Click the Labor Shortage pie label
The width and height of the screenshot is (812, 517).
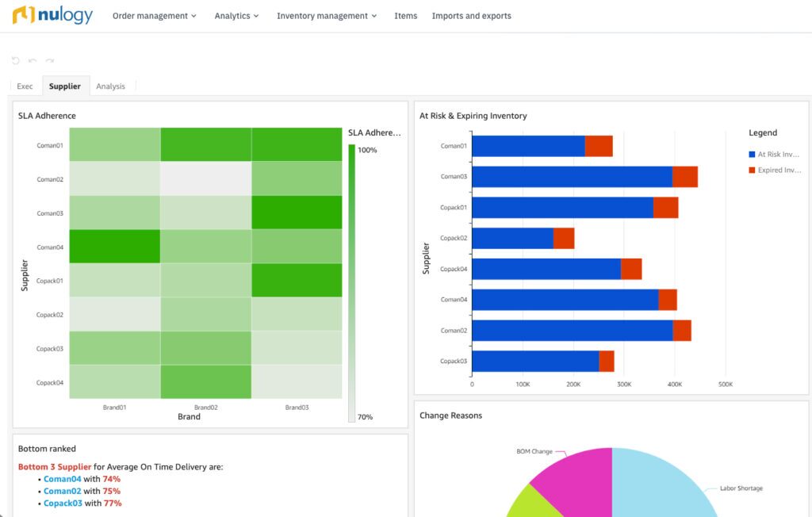tap(741, 488)
